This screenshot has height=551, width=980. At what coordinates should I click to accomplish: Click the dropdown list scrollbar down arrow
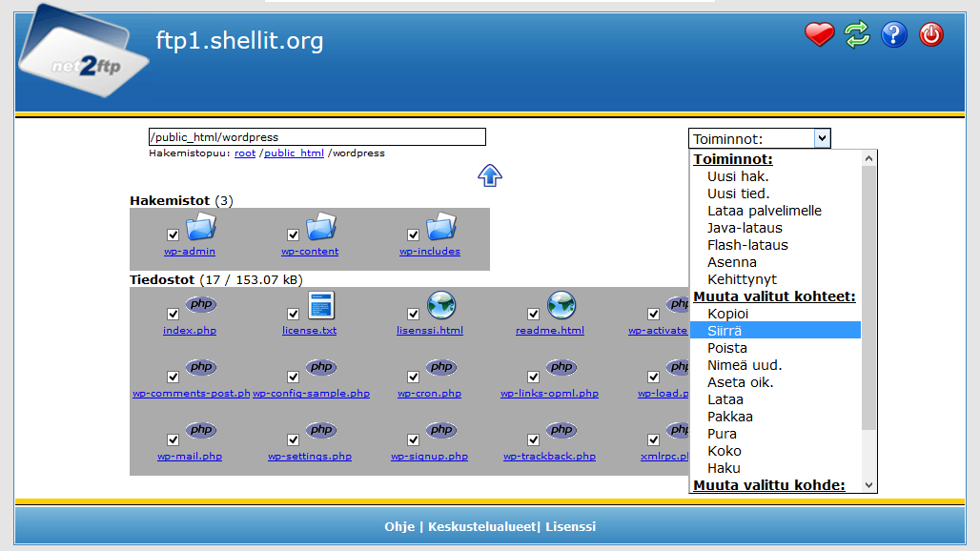pos(868,485)
